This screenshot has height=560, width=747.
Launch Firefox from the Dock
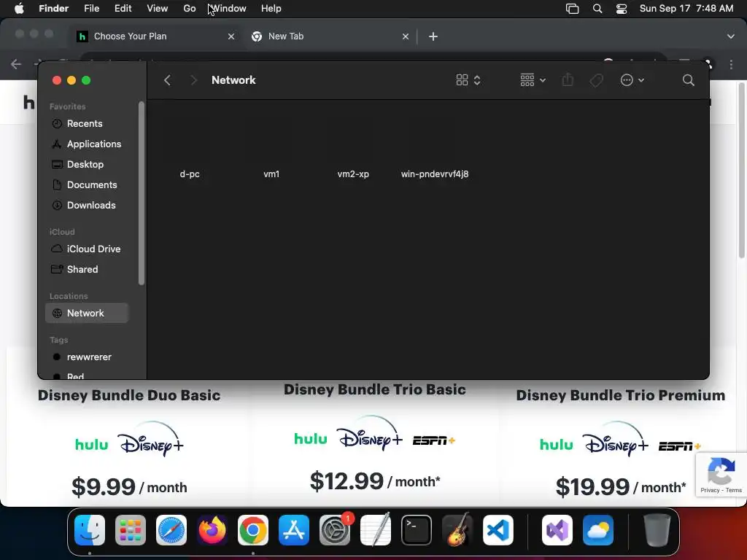pos(212,530)
